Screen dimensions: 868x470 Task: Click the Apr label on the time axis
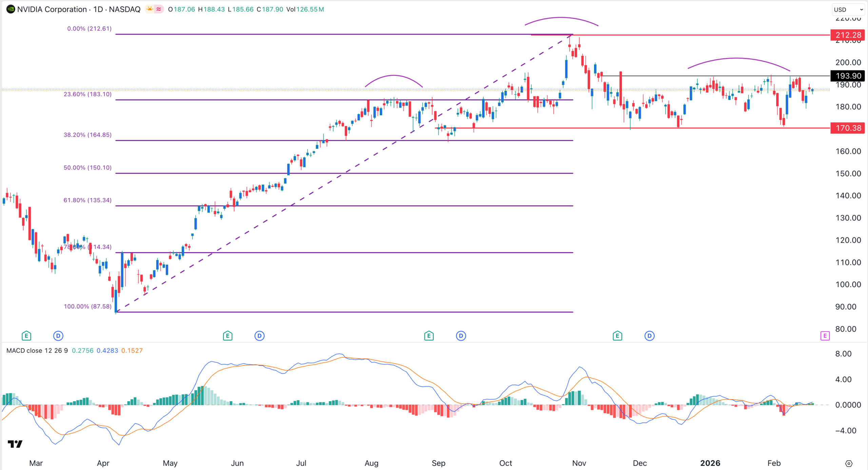(x=103, y=463)
